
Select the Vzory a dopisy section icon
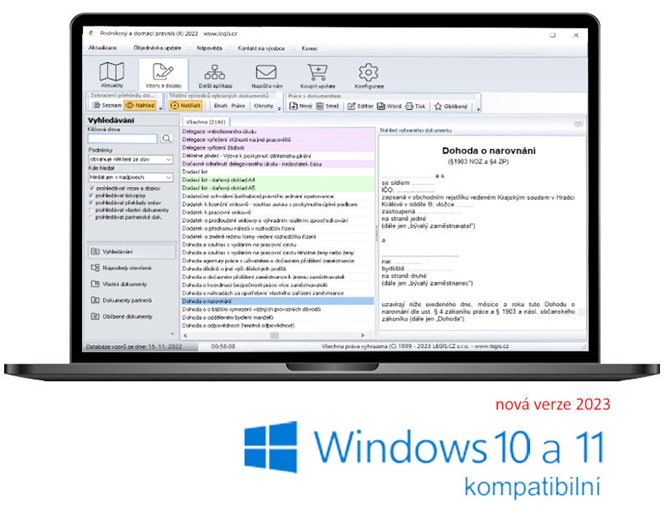[x=163, y=74]
